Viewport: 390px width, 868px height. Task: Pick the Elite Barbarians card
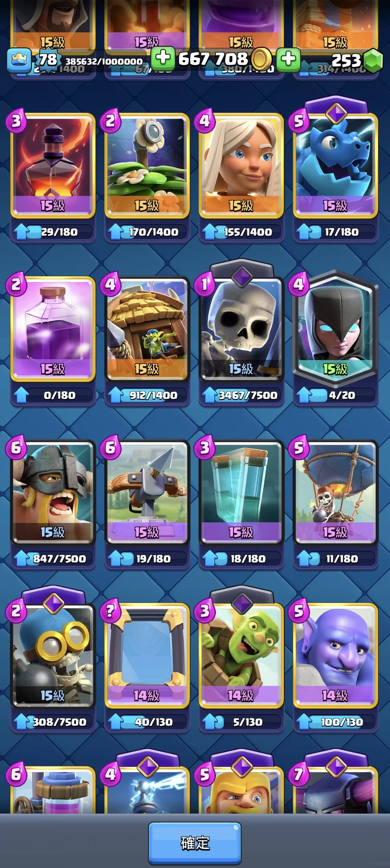pos(53,492)
